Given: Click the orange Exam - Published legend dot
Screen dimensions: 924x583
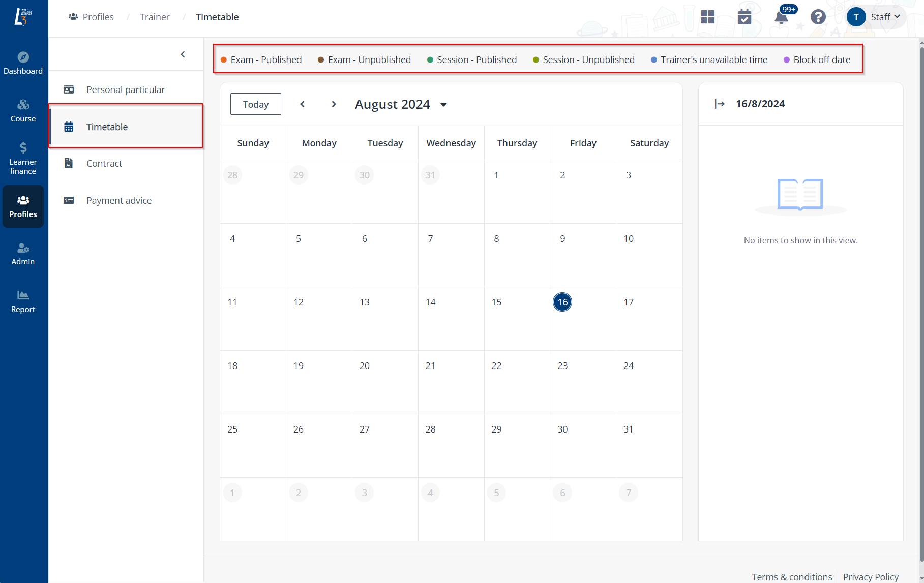Looking at the screenshot, I should pyautogui.click(x=224, y=60).
